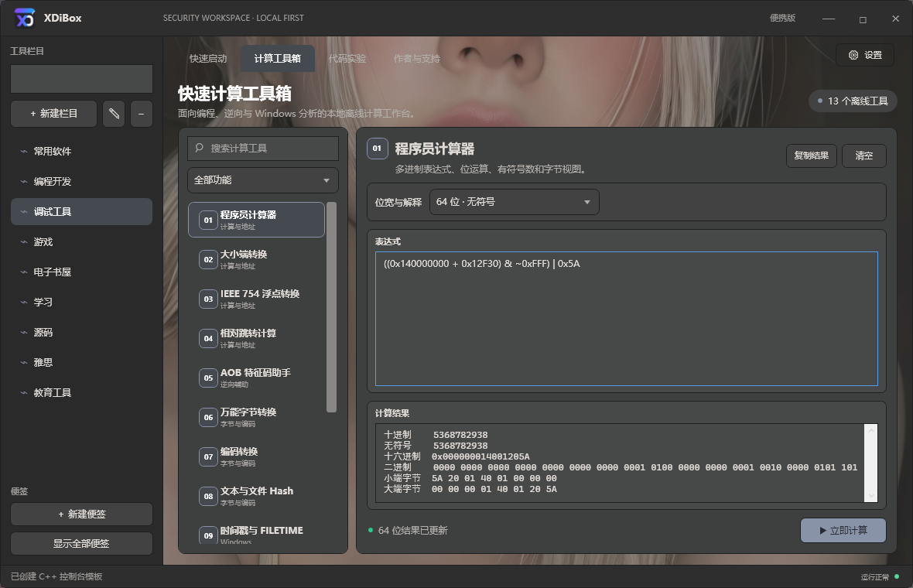Click the + 新建栏目 button

[x=53, y=114]
